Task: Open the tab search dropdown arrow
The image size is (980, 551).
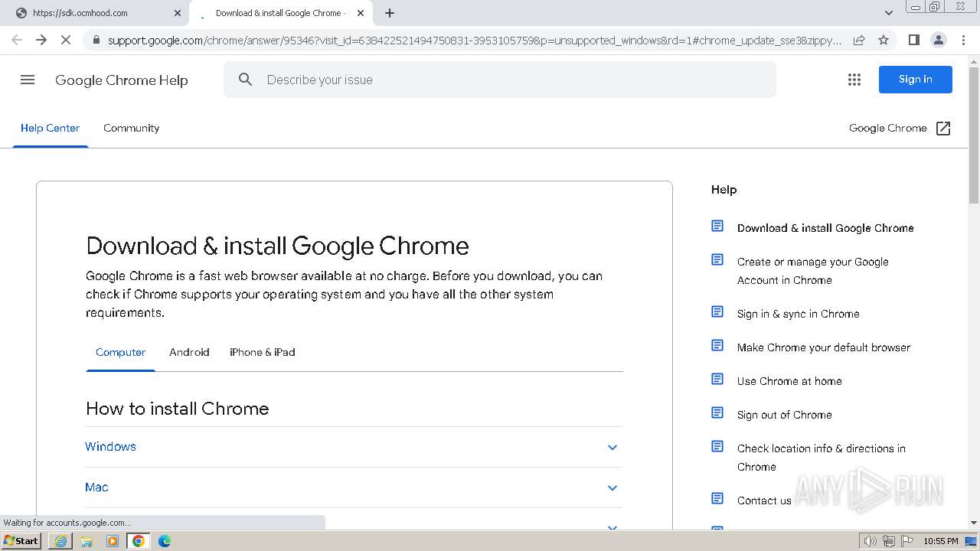Action: pyautogui.click(x=888, y=13)
